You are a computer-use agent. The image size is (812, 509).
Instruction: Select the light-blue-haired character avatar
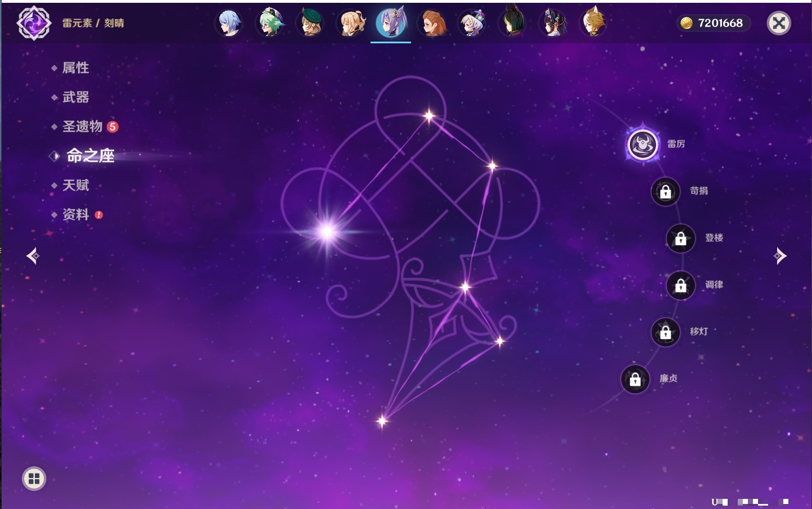[229, 23]
